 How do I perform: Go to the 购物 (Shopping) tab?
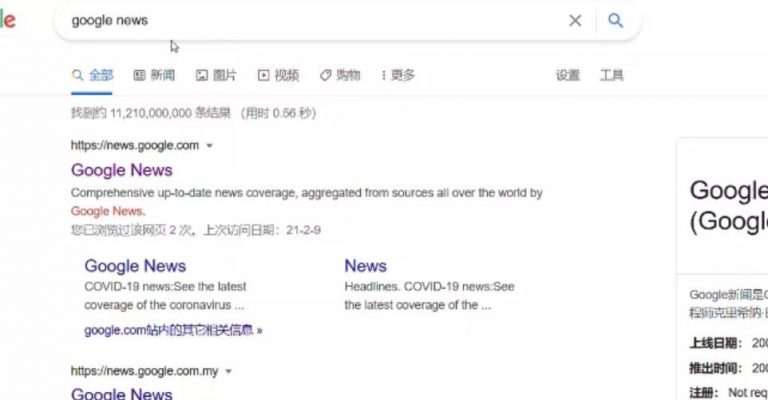(x=340, y=75)
